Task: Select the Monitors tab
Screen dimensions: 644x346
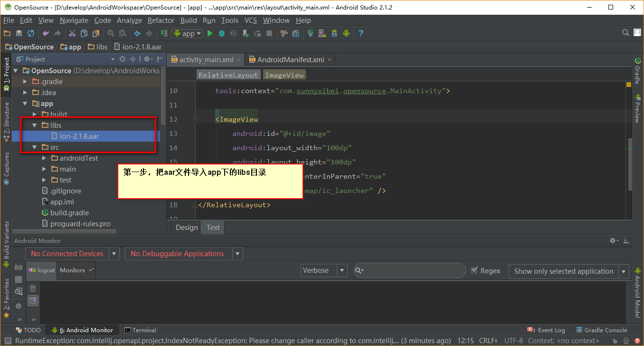Action: click(x=76, y=270)
